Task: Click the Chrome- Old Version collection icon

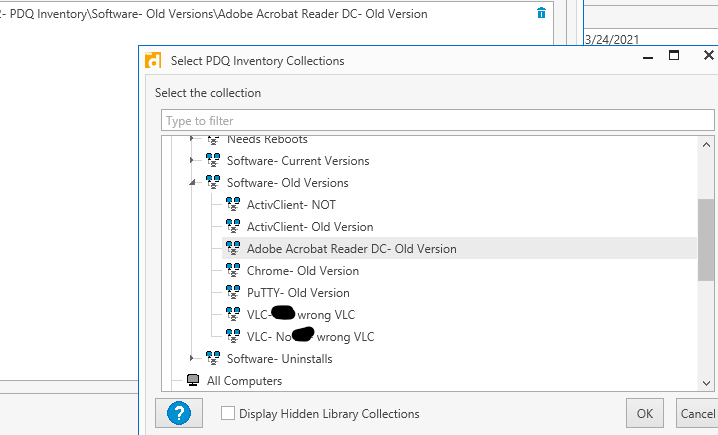Action: click(x=233, y=271)
